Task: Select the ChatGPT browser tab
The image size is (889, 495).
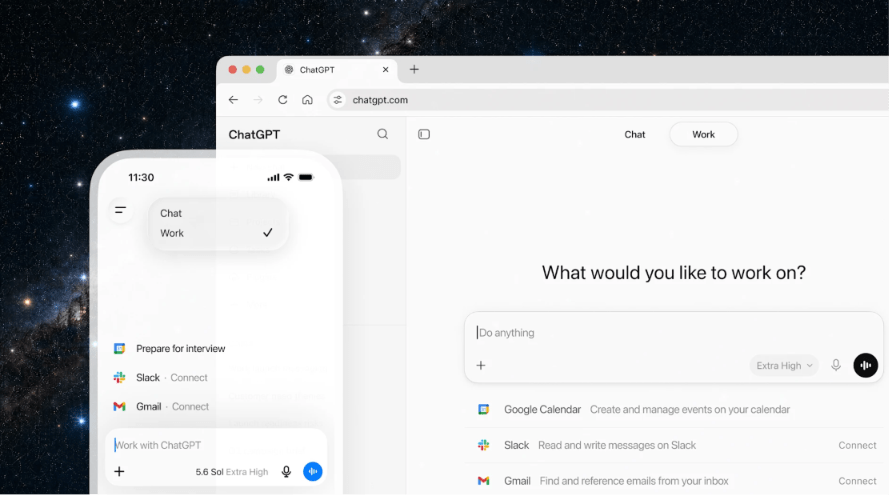Action: pos(337,70)
